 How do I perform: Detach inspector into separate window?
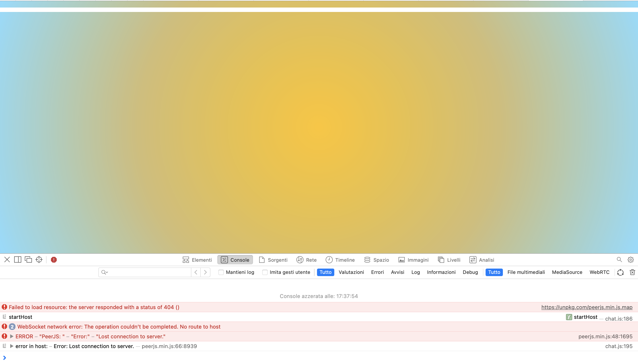(x=28, y=260)
